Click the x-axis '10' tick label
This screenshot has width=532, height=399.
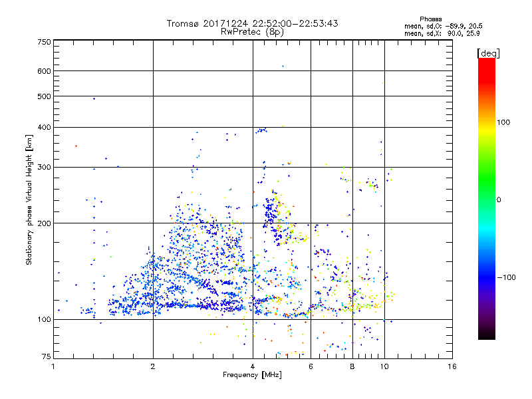coord(384,366)
